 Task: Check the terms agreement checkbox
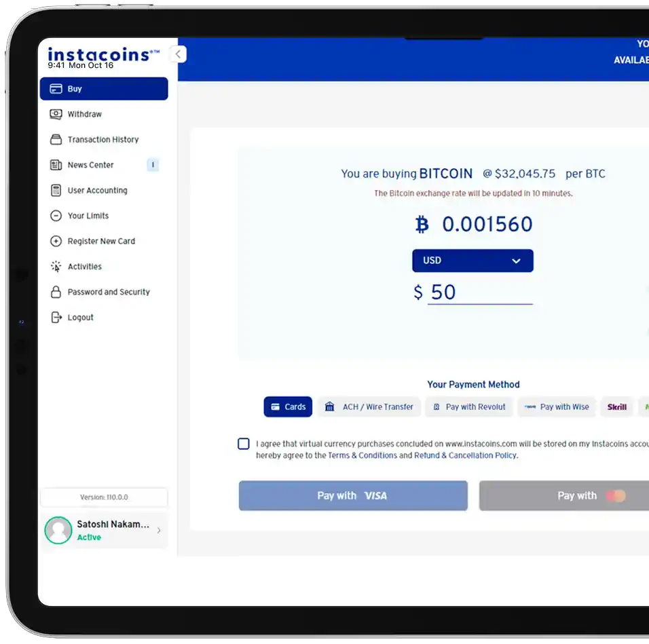(x=244, y=444)
